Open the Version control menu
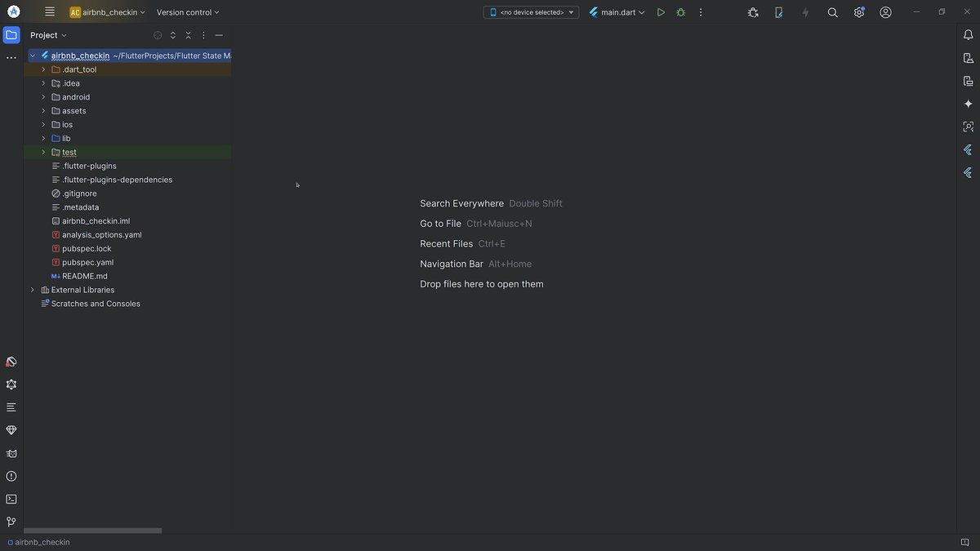980x551 pixels. [188, 12]
